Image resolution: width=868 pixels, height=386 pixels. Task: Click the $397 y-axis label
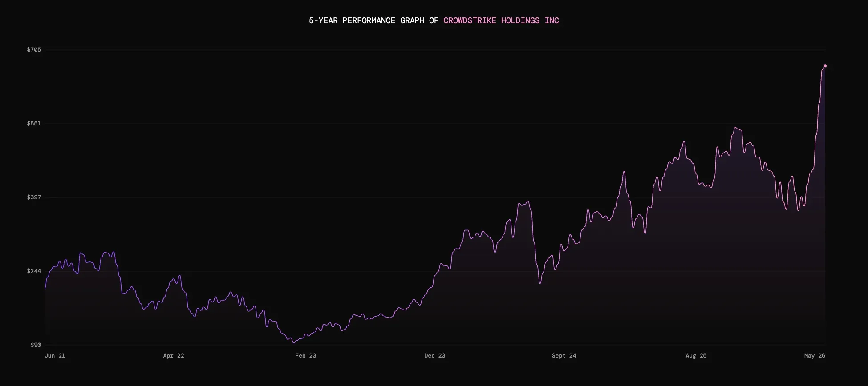click(34, 197)
